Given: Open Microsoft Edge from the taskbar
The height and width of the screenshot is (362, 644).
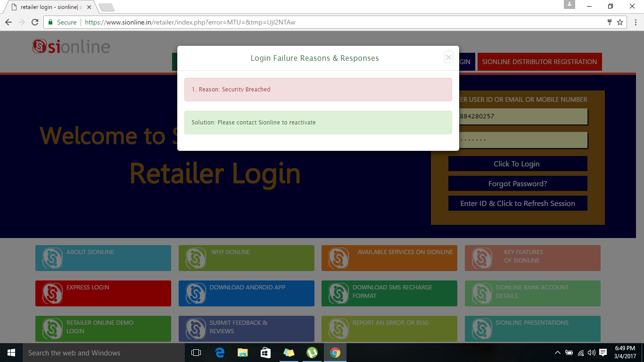Looking at the screenshot, I should click(220, 353).
